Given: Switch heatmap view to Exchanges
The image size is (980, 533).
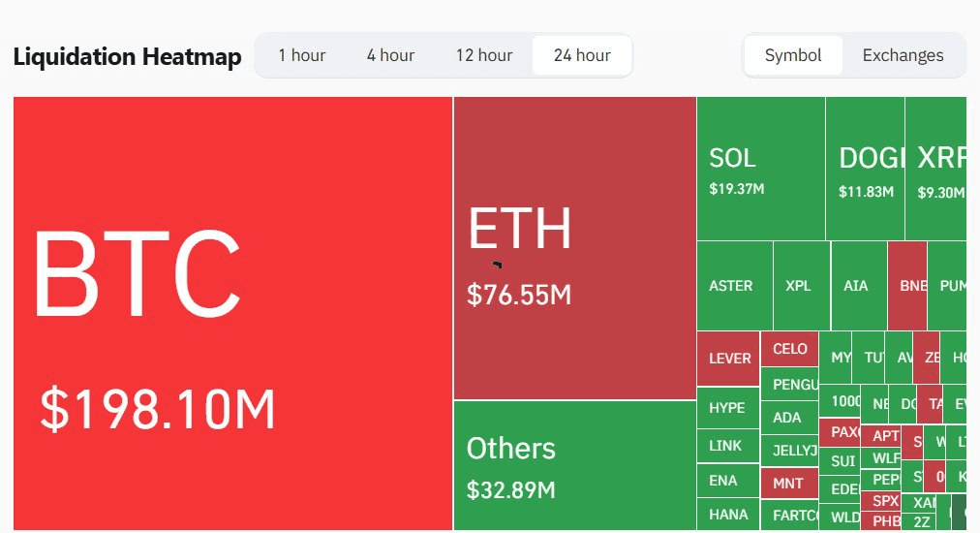Looking at the screenshot, I should (x=903, y=55).
